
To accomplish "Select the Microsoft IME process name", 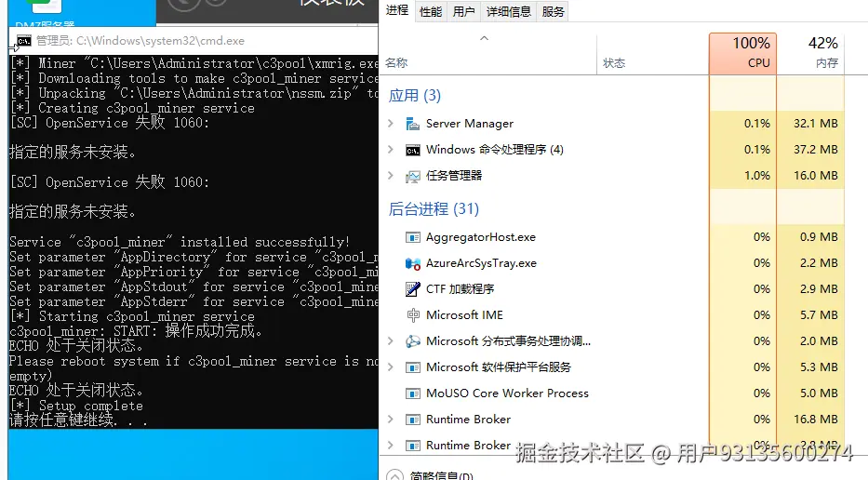I will point(464,315).
